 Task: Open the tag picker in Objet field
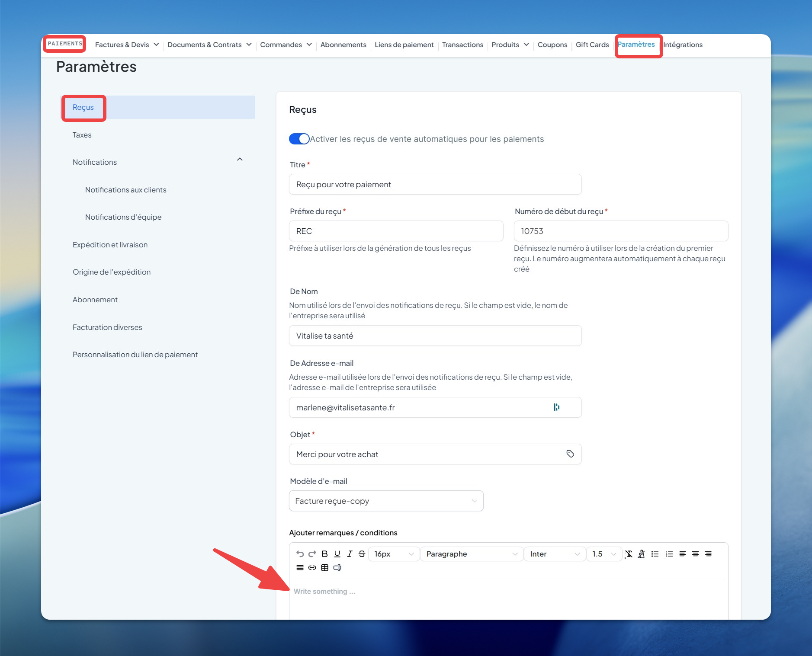coord(570,454)
